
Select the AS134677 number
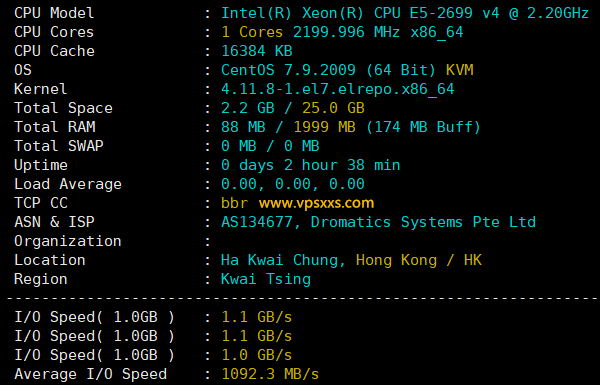pos(257,222)
